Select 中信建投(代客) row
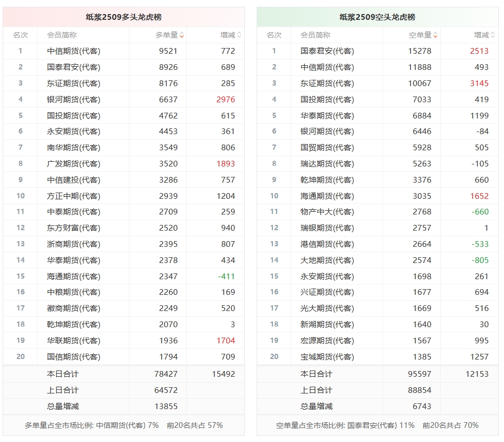 [124, 180]
